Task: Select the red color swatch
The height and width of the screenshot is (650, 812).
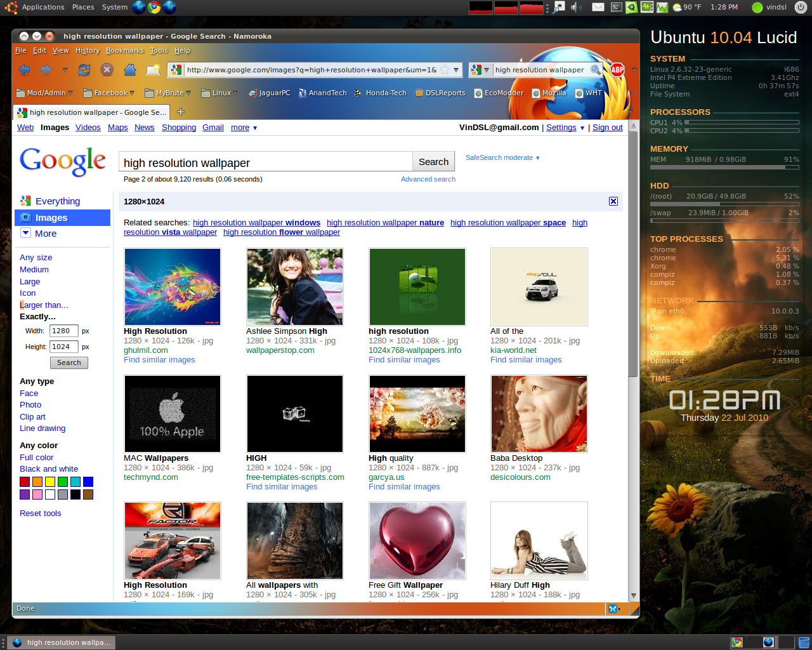Action: point(25,482)
